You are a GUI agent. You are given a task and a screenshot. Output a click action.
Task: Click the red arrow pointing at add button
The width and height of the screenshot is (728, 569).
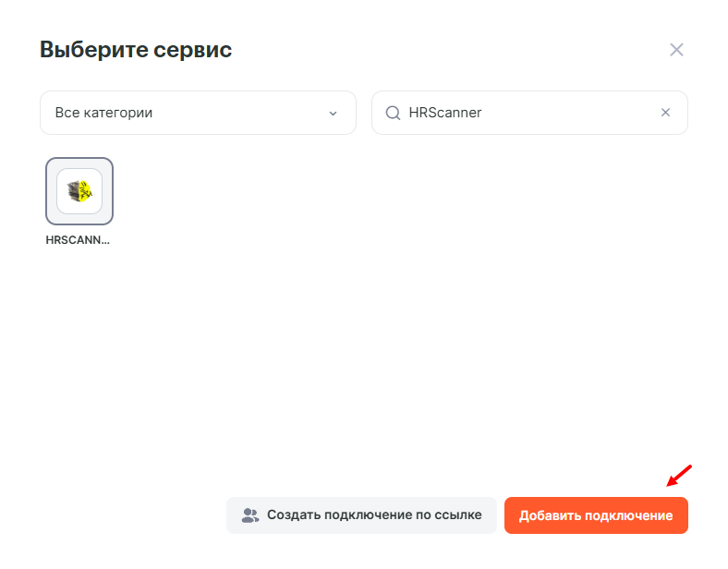click(x=679, y=476)
